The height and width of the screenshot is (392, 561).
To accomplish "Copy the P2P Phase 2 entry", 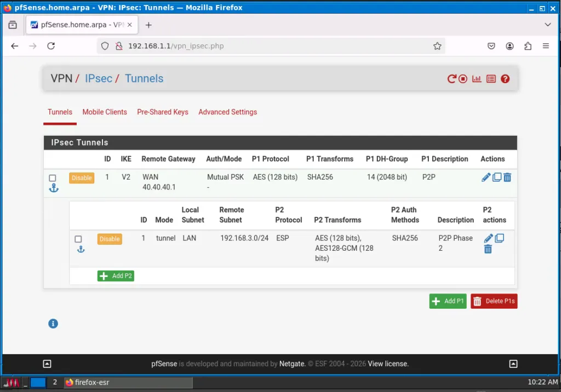I will (x=499, y=238).
